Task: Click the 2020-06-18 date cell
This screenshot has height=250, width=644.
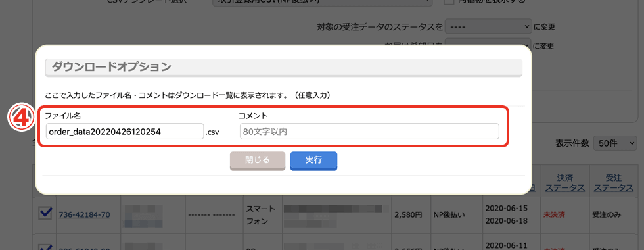Action: [506, 221]
